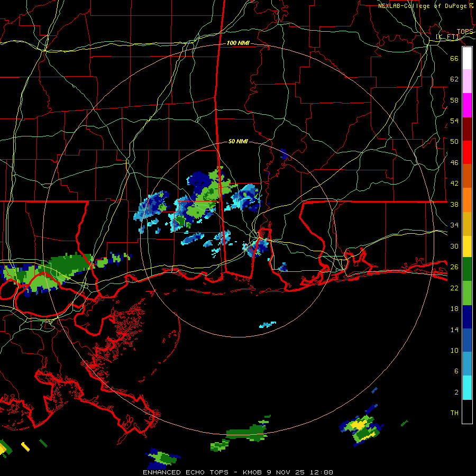
Task: Click the 26 legend value
Action: coord(454,267)
